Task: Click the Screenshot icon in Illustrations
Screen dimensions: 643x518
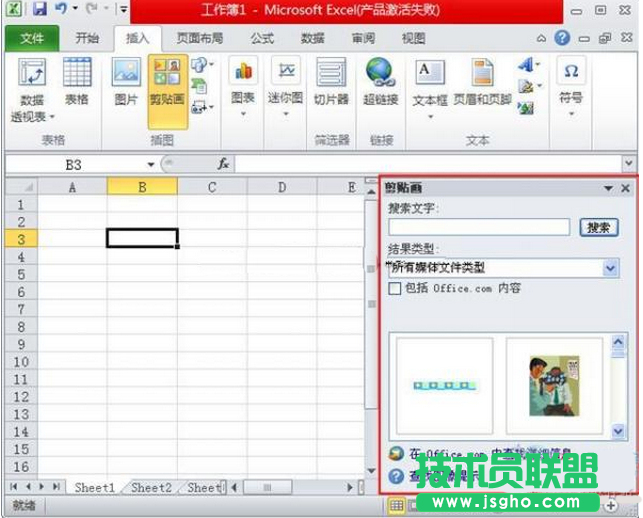Action: (199, 107)
